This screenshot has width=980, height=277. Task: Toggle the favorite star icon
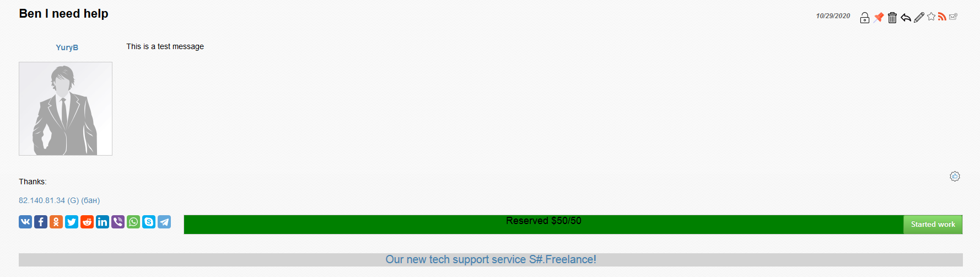(931, 17)
